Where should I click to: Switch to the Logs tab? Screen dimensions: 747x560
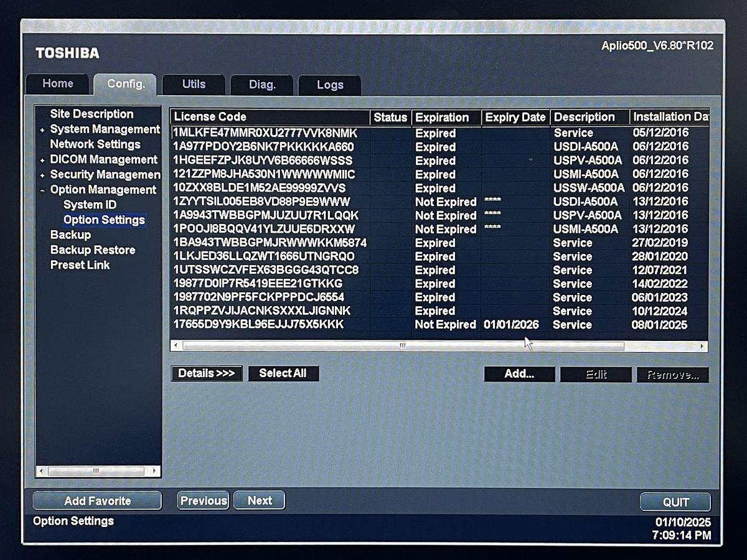(330, 85)
